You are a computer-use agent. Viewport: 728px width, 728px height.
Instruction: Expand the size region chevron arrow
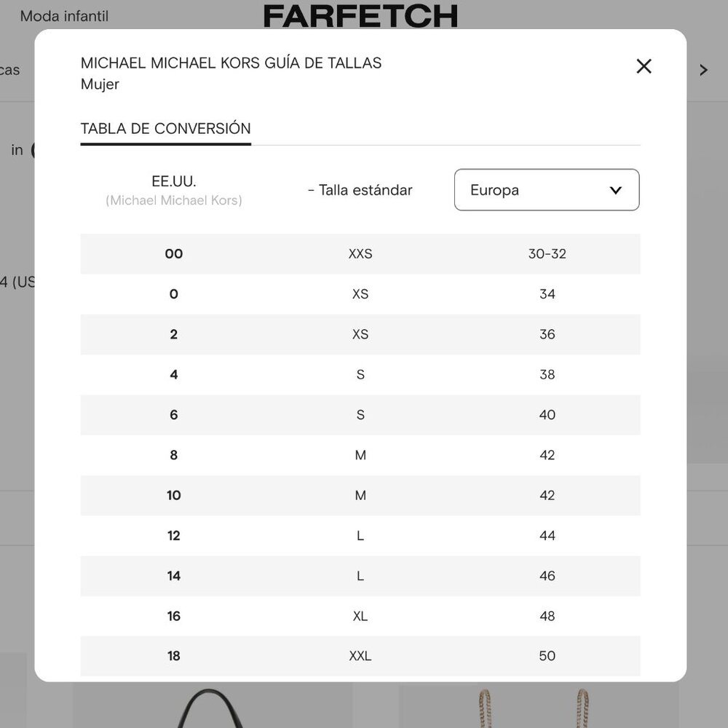coord(616,190)
